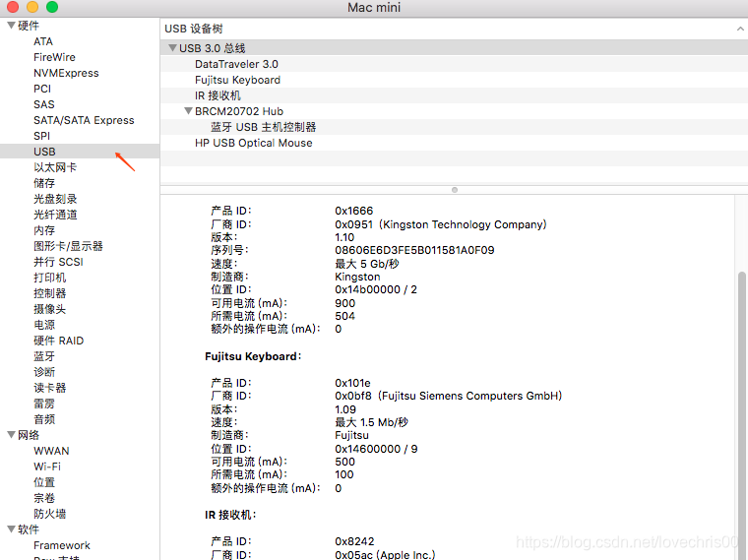Open 宗卷 under 网络
The image size is (748, 560).
(x=44, y=498)
